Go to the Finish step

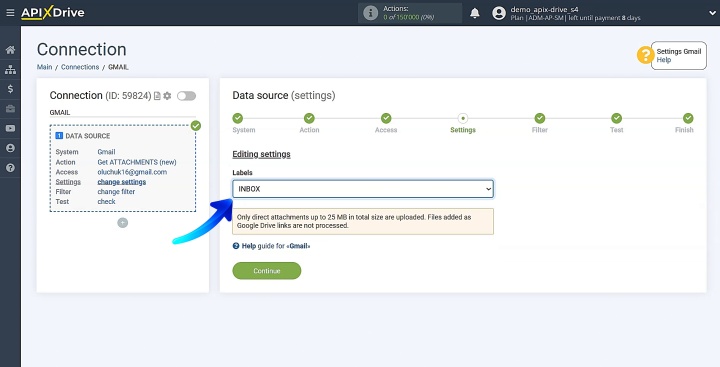[x=688, y=119]
